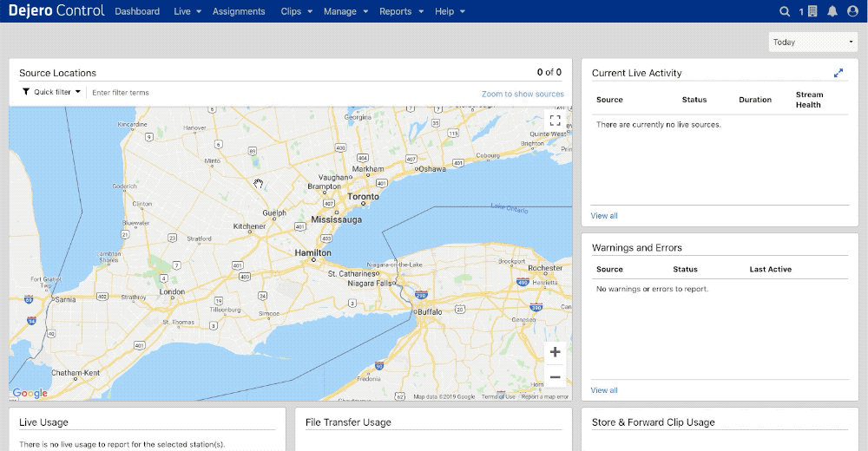Screen dimensions: 868x451
Task: Open the user account icon
Action: click(852, 11)
